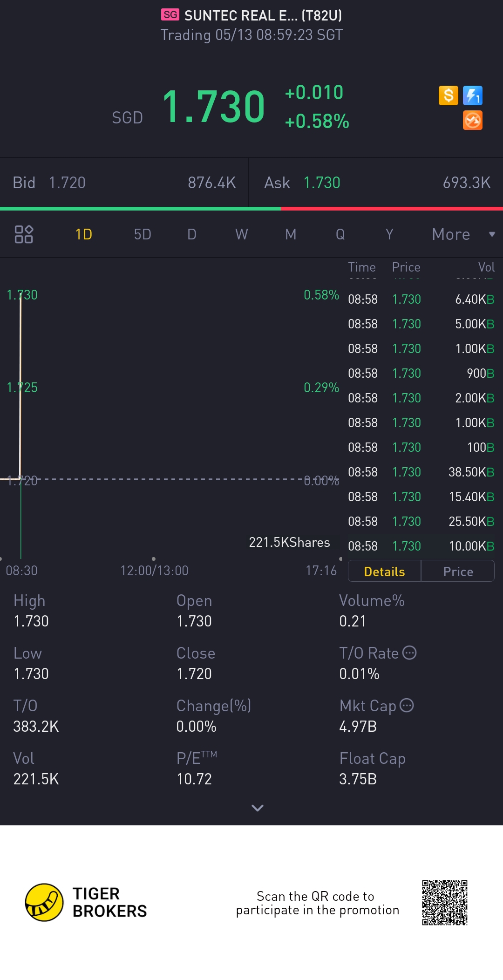Image resolution: width=503 pixels, height=980 pixels.
Task: Open the chart layout grid icon
Action: click(24, 234)
